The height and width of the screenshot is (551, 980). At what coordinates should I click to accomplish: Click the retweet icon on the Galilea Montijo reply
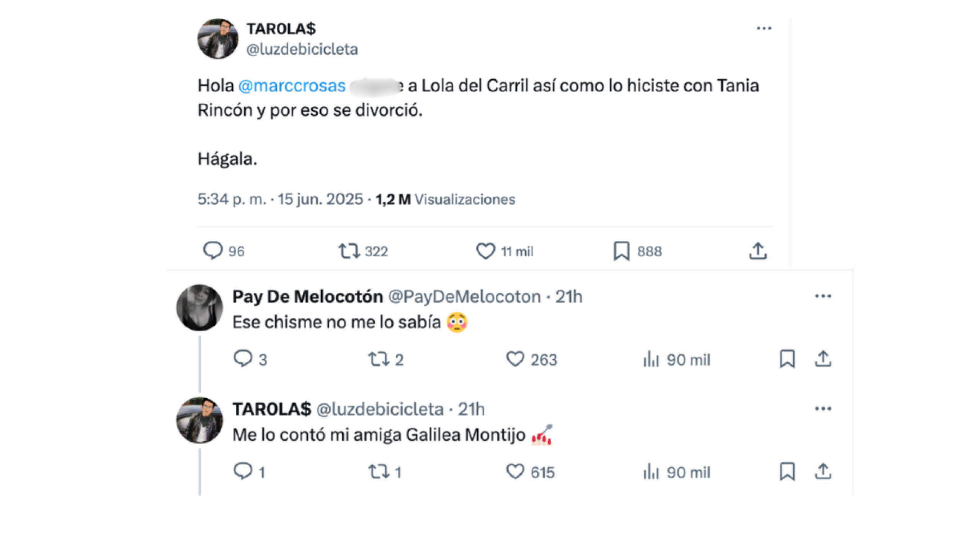click(x=379, y=473)
